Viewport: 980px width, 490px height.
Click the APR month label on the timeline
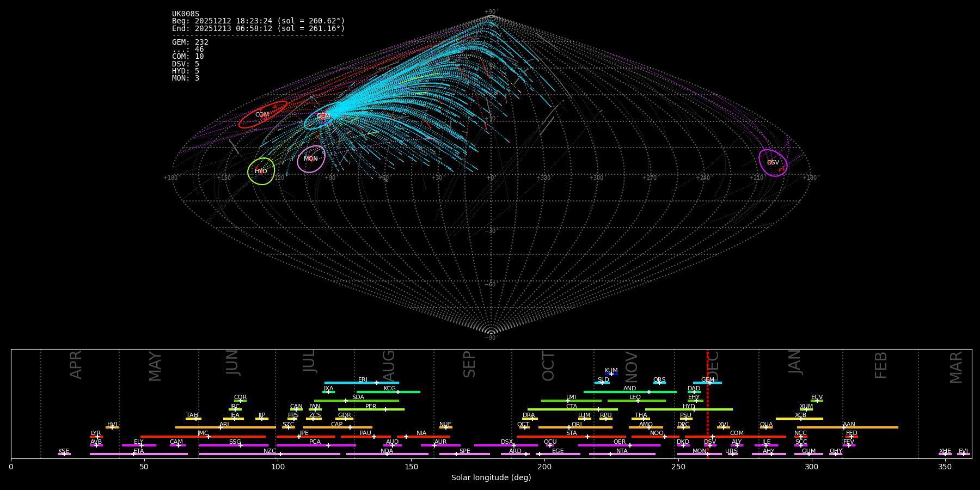coord(76,365)
